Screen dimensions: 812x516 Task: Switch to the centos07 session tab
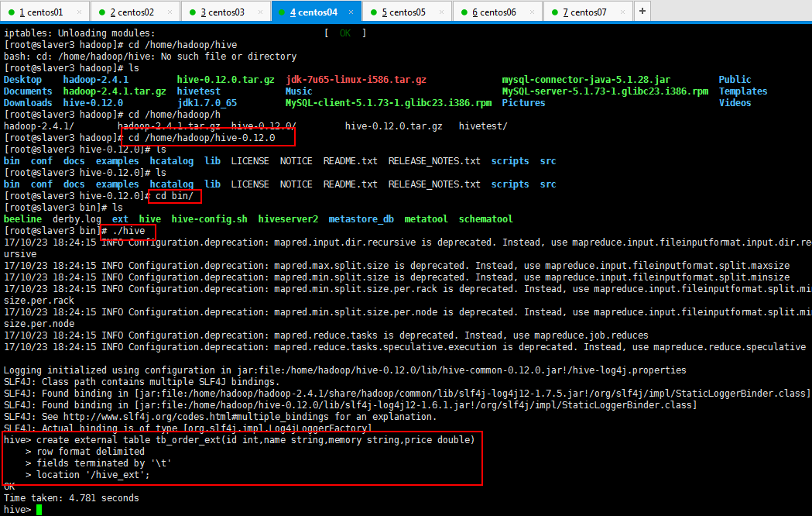pyautogui.click(x=588, y=12)
